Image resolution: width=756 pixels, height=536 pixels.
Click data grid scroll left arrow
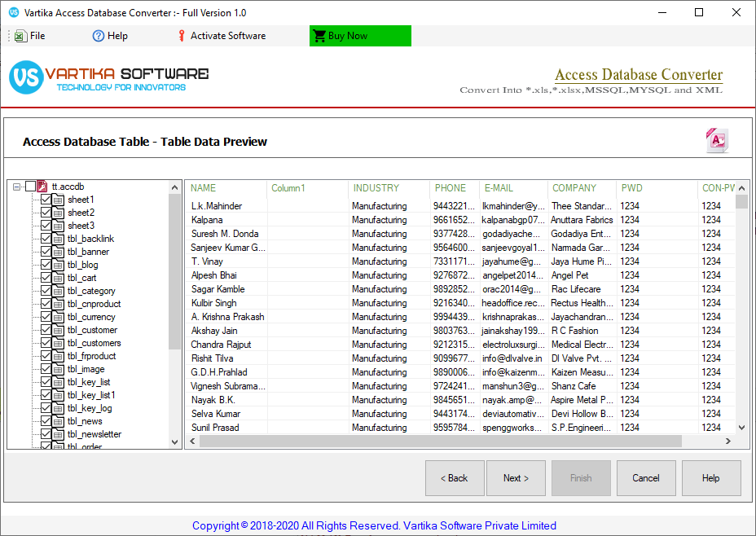click(x=192, y=441)
